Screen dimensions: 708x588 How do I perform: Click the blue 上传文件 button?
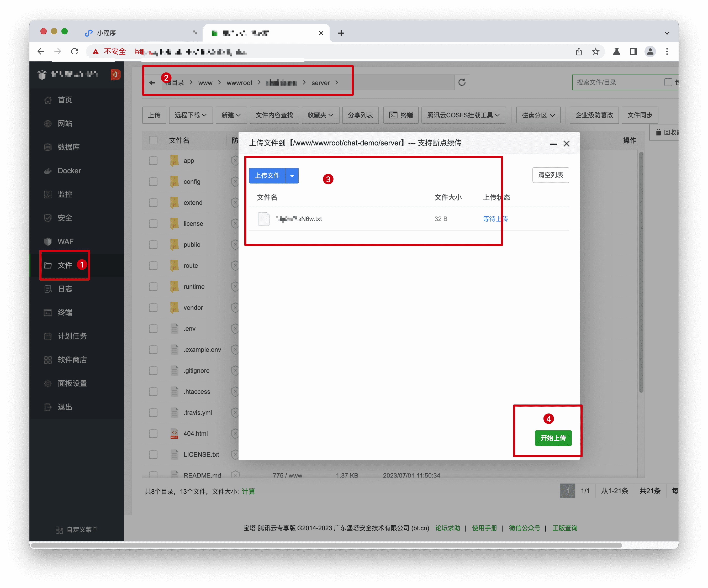pyautogui.click(x=267, y=176)
